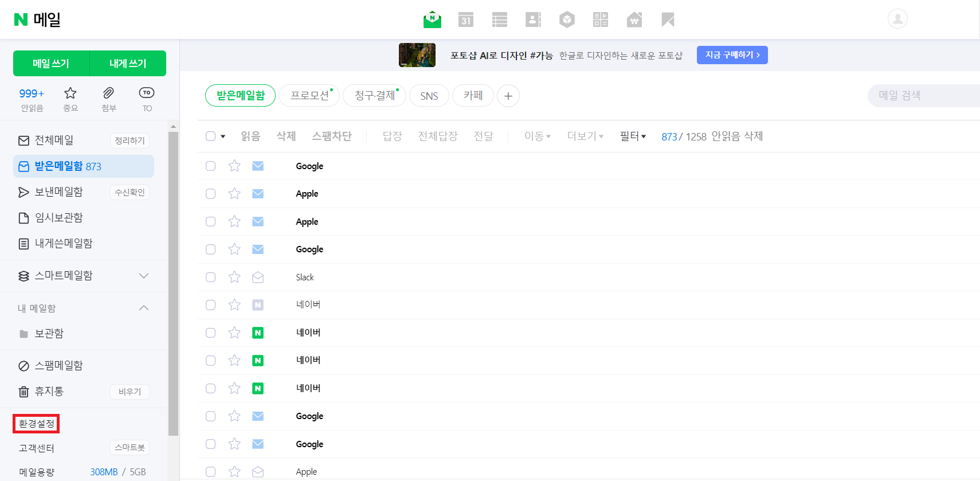Expand the 스마트메일함 section
Viewport: 980px width, 481px height.
tap(144, 276)
